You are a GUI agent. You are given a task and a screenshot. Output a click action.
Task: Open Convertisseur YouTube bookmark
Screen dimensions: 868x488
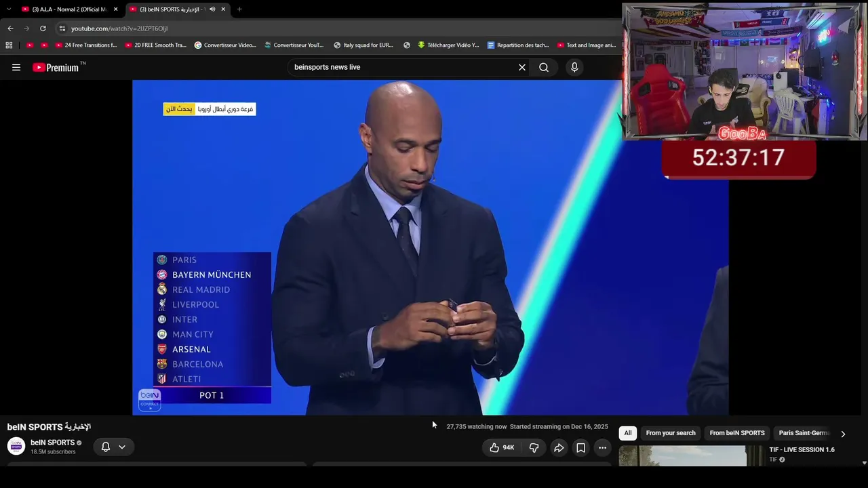click(294, 45)
